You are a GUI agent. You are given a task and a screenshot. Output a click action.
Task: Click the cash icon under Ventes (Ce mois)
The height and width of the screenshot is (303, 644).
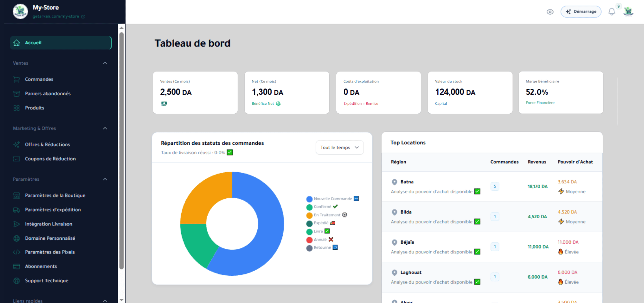point(164,104)
